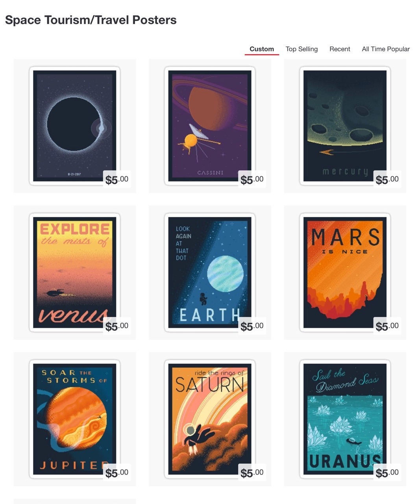420x504 pixels.
Task: View the Look Again at That Dot Earth sticker
Action: 210,272
